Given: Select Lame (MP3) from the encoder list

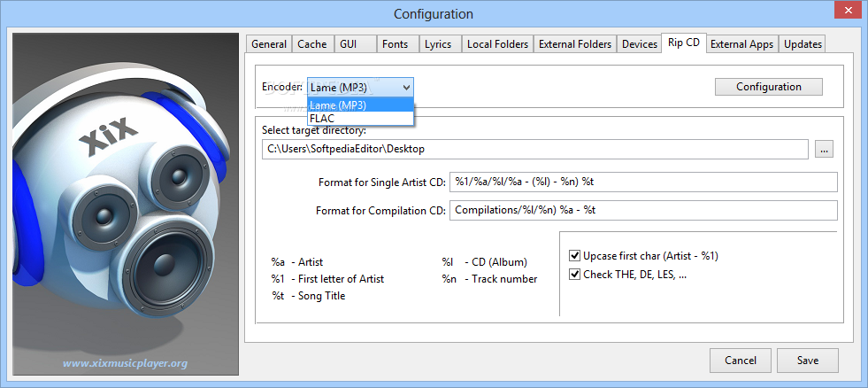Looking at the screenshot, I should click(359, 105).
